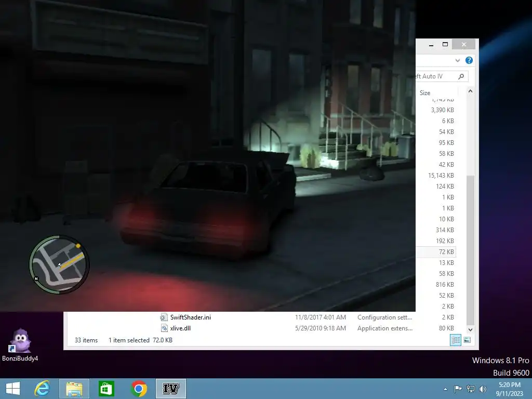Click the file list vertical scrollbar thumb
Image resolution: width=532 pixels, height=399 pixels.
point(470,250)
